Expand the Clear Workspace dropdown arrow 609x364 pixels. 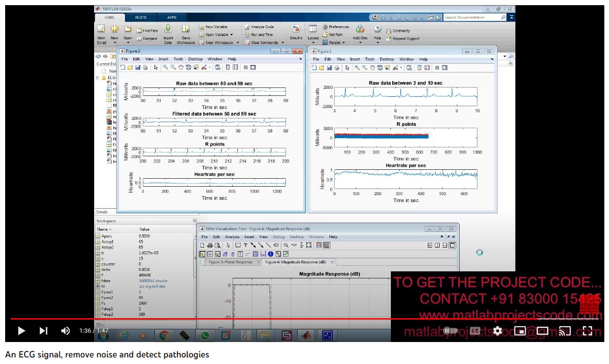[x=237, y=43]
